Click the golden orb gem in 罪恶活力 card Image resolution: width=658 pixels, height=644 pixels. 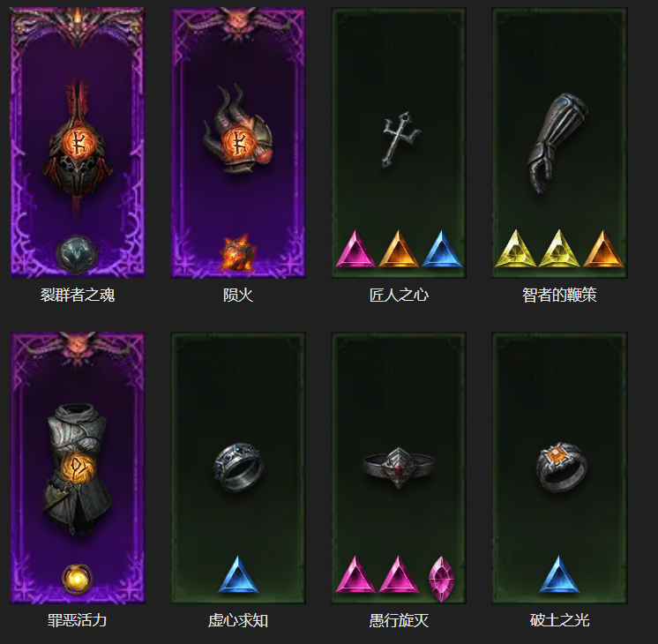78,579
